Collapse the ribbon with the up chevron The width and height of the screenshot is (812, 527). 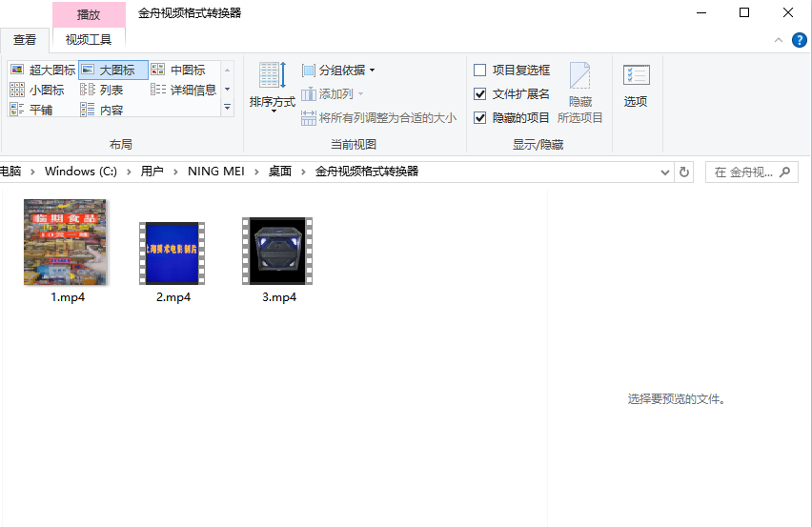[x=779, y=40]
